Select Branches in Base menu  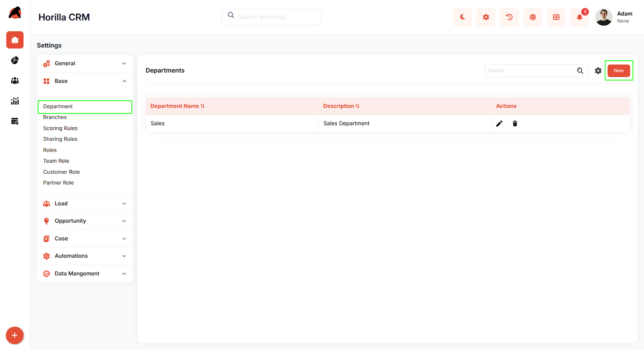[x=55, y=117]
